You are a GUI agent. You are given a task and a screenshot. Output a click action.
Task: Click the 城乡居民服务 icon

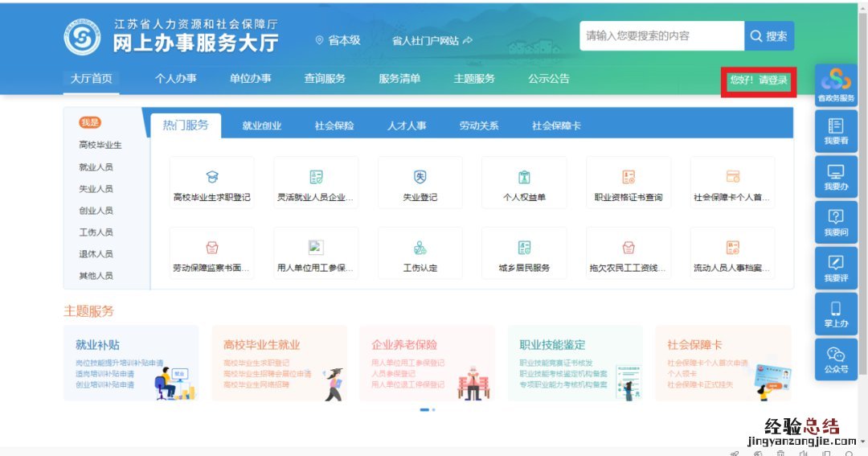524,249
